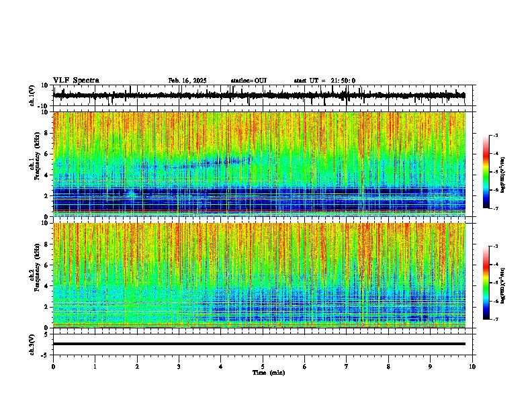Click the "ch.1(V)" waveform axis label

click(x=32, y=95)
